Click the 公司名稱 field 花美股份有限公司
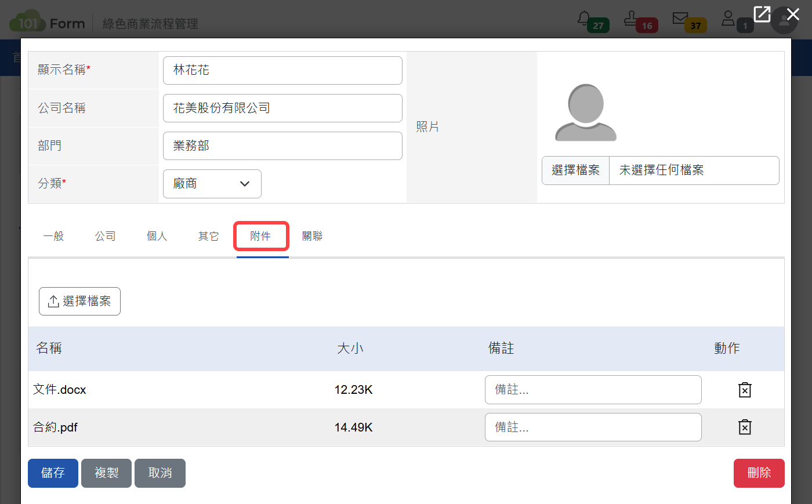This screenshot has width=812, height=504. [x=282, y=108]
